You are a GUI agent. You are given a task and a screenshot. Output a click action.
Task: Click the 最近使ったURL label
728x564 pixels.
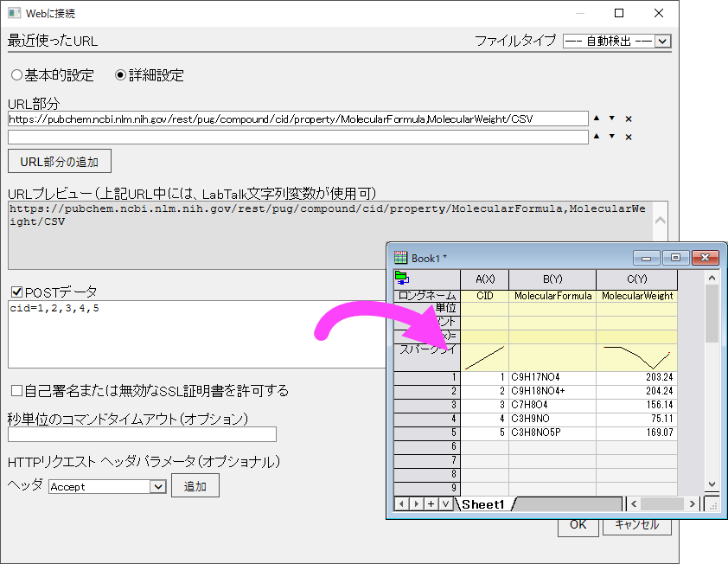point(53,41)
